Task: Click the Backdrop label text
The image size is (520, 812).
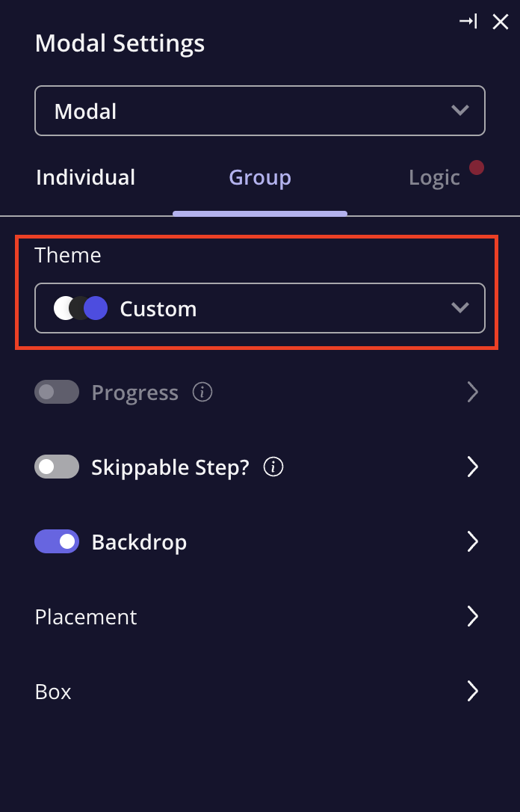Action: (x=139, y=541)
